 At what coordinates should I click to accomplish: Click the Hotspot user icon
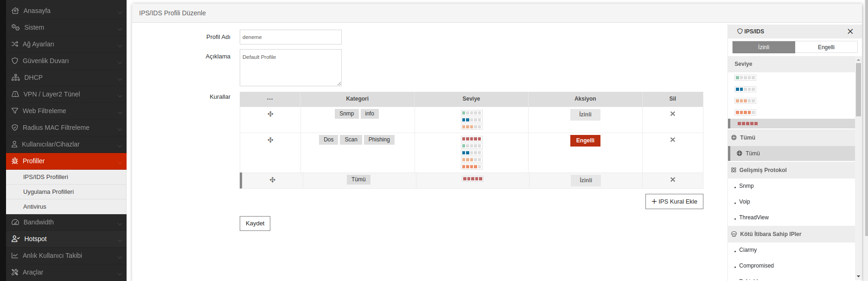coord(16,239)
